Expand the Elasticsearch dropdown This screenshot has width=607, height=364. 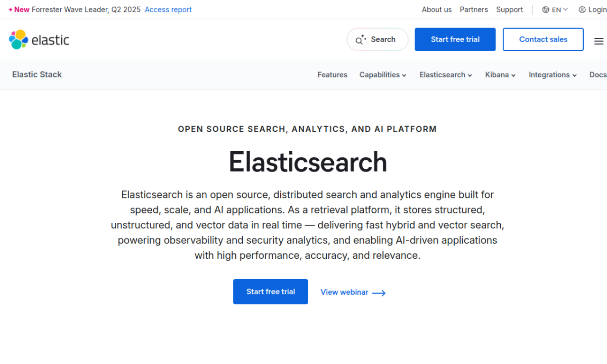coord(445,74)
